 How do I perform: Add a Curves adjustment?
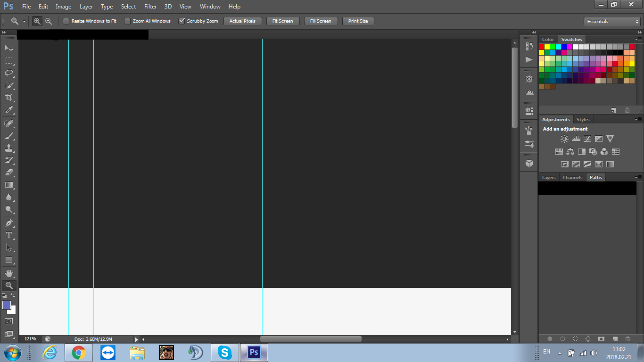click(587, 139)
